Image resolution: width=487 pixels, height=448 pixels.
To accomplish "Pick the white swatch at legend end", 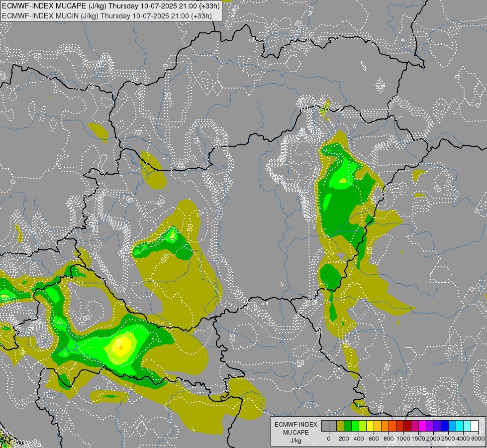I will [475, 426].
